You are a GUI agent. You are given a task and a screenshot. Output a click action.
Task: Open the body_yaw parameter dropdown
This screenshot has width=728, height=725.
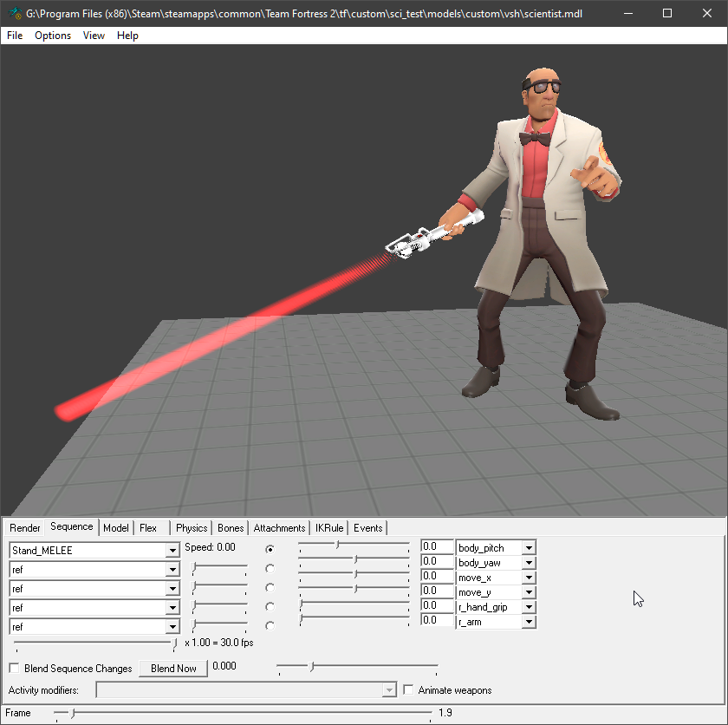click(x=529, y=563)
